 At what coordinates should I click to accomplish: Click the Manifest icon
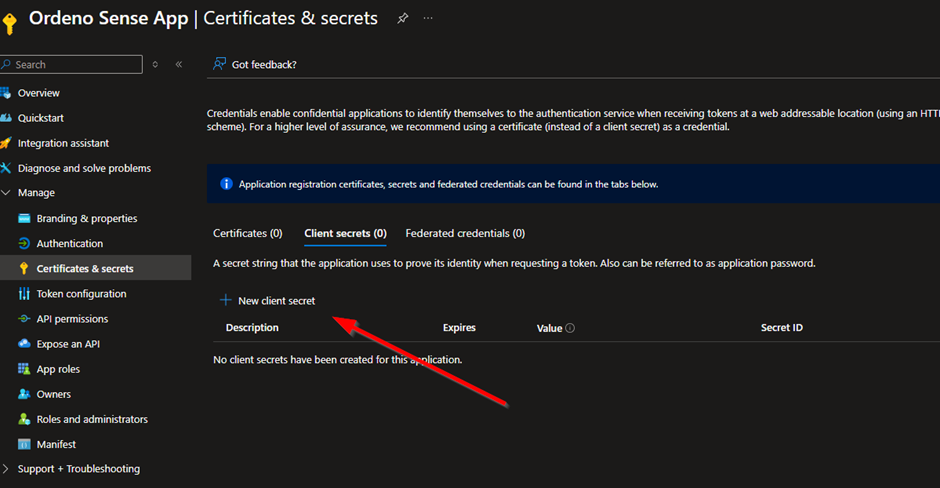click(24, 444)
